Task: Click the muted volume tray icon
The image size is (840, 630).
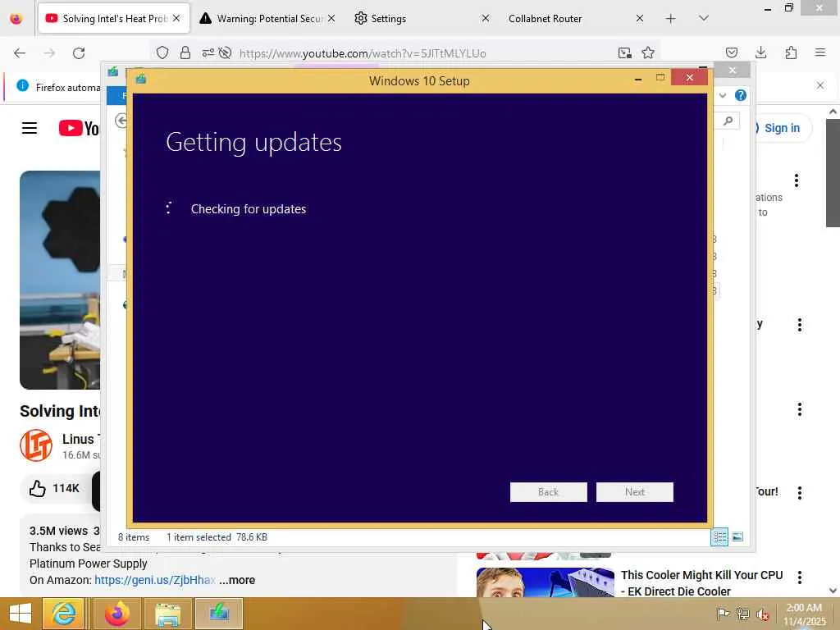Action: [762, 614]
